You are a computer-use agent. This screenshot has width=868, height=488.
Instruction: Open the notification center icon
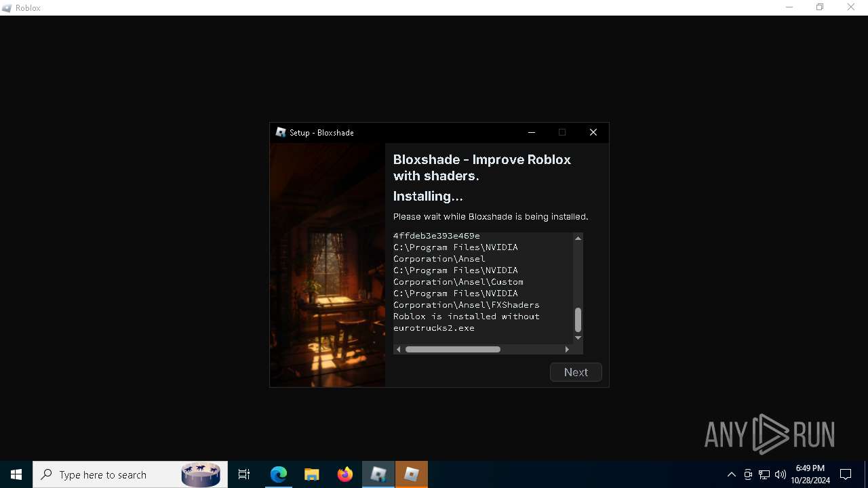846,474
